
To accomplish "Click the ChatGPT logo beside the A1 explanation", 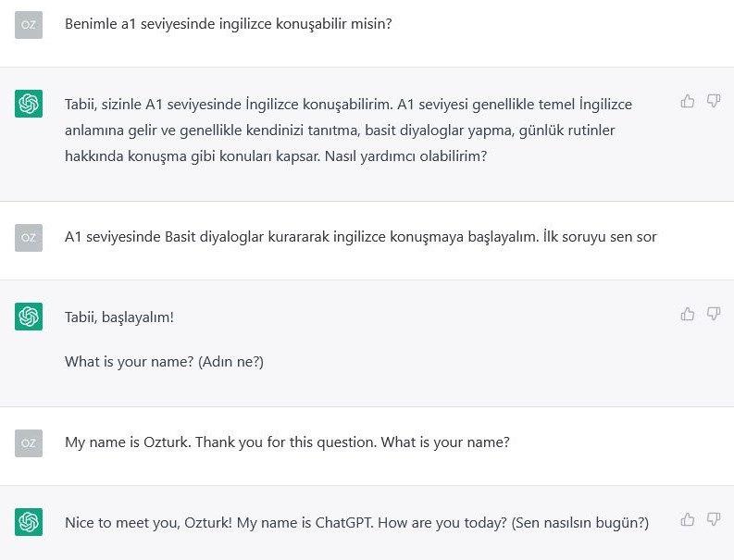I will pyautogui.click(x=29, y=104).
